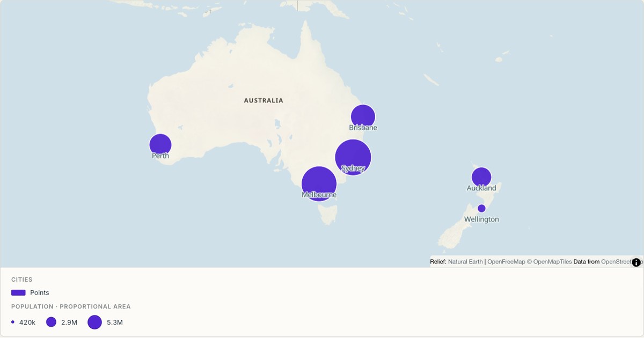The width and height of the screenshot is (644, 338).
Task: Open the OpenMapTiles attribution link
Action: pyautogui.click(x=549, y=262)
